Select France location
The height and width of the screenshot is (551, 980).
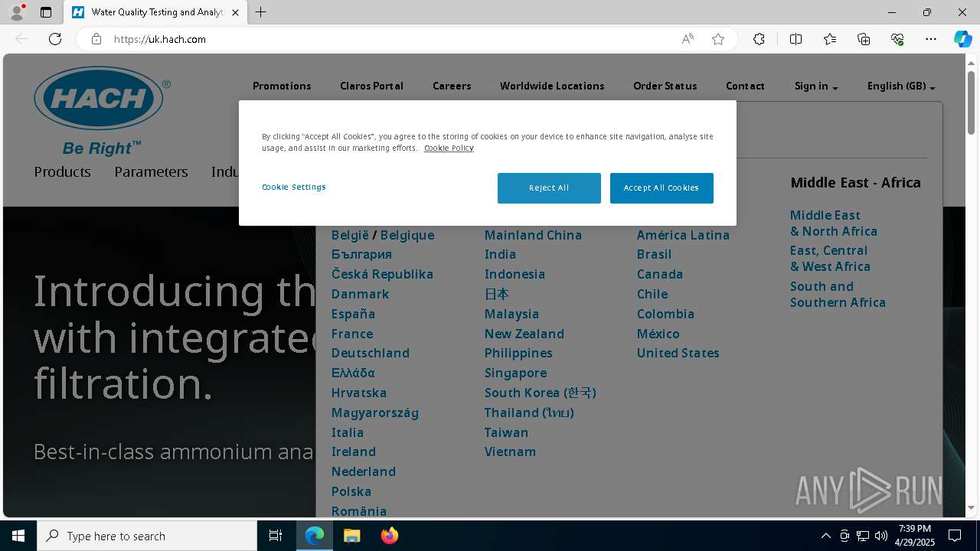pos(352,334)
